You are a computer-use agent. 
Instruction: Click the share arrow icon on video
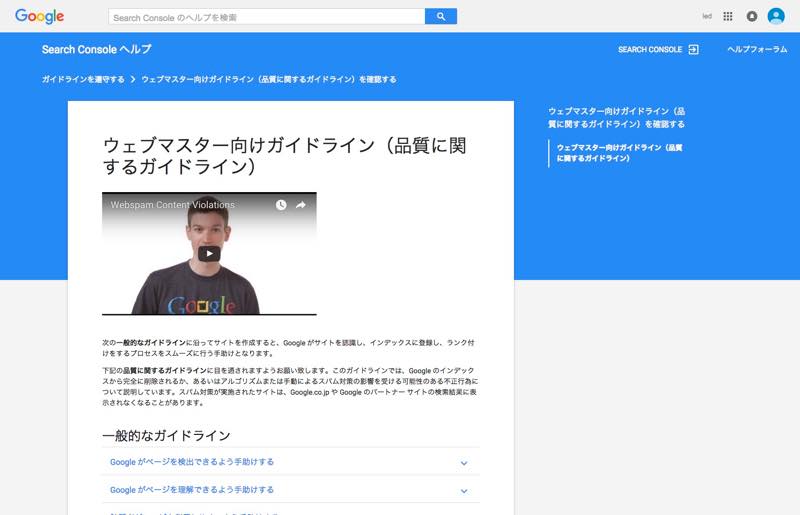(301, 205)
